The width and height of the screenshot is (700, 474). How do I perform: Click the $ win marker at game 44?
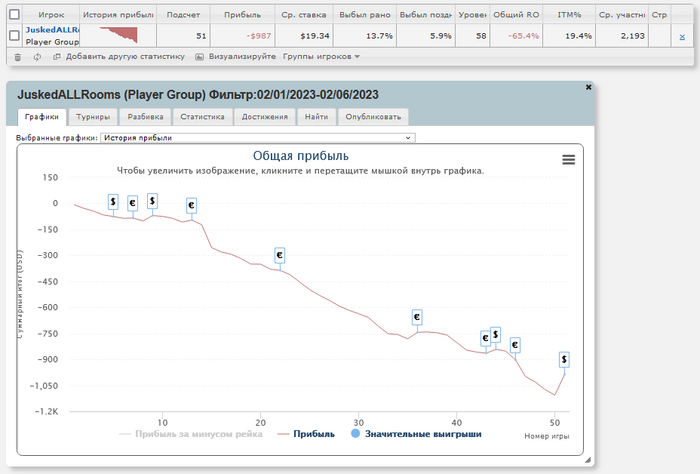(495, 335)
